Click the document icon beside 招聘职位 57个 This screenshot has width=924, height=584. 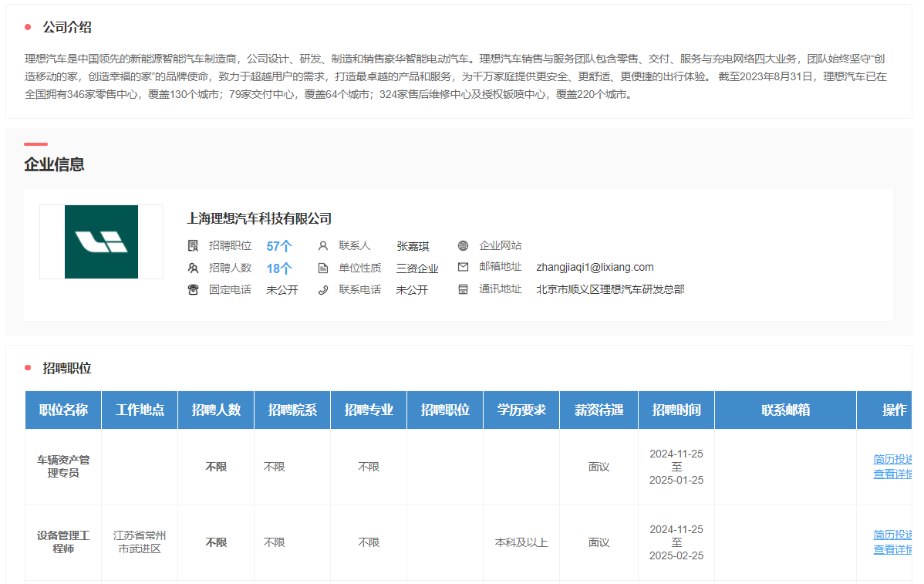tap(193, 246)
